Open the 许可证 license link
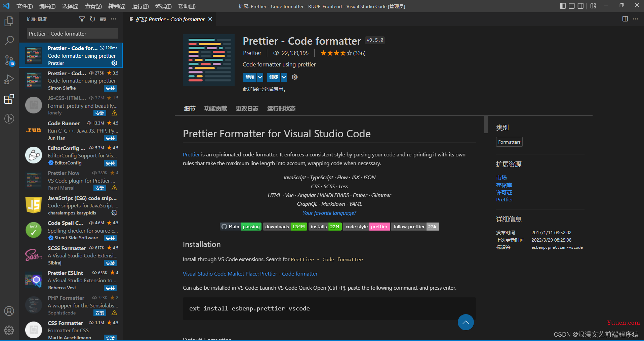This screenshot has height=341, width=644. coord(504,192)
